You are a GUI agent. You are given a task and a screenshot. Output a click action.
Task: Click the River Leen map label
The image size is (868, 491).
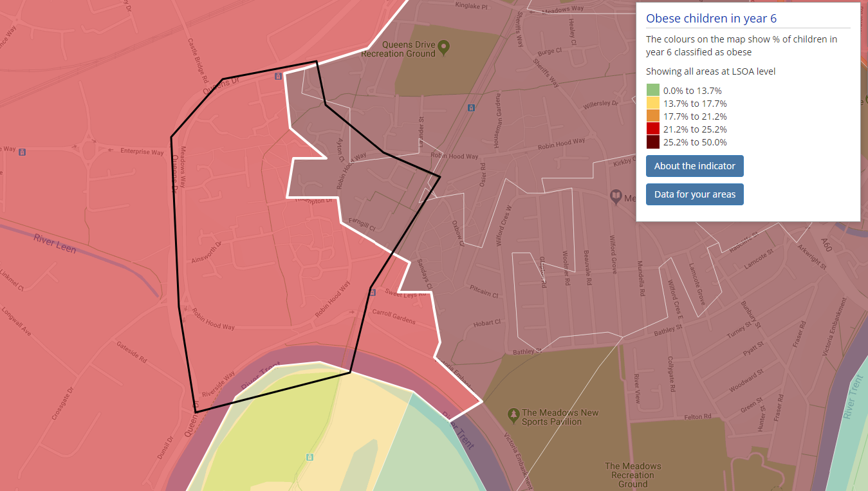point(55,243)
